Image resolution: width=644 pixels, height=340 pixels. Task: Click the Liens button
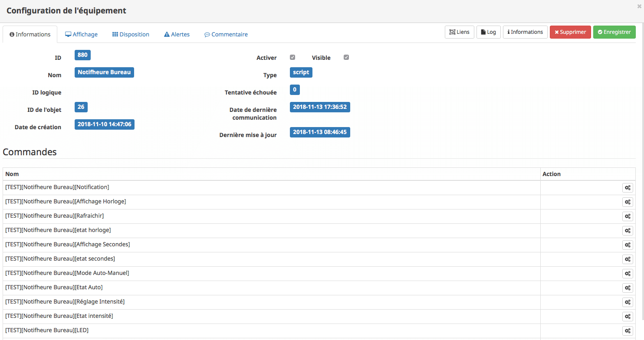tap(459, 32)
